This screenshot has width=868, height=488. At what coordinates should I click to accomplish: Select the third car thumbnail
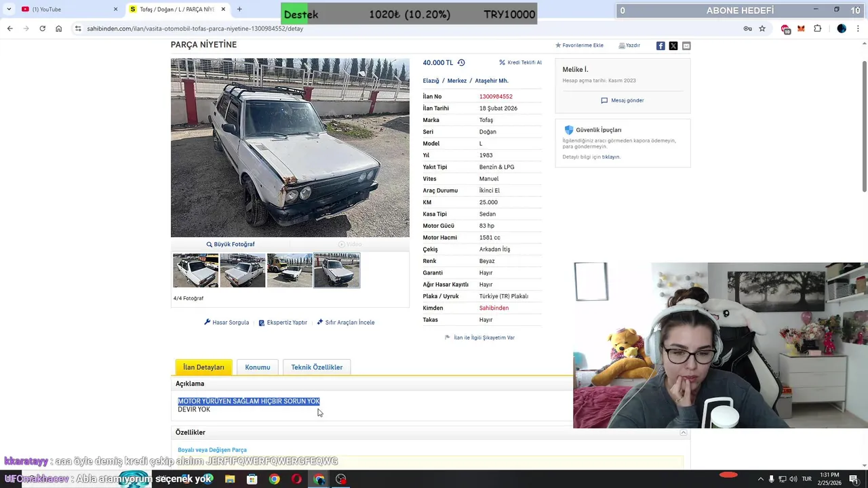point(290,270)
